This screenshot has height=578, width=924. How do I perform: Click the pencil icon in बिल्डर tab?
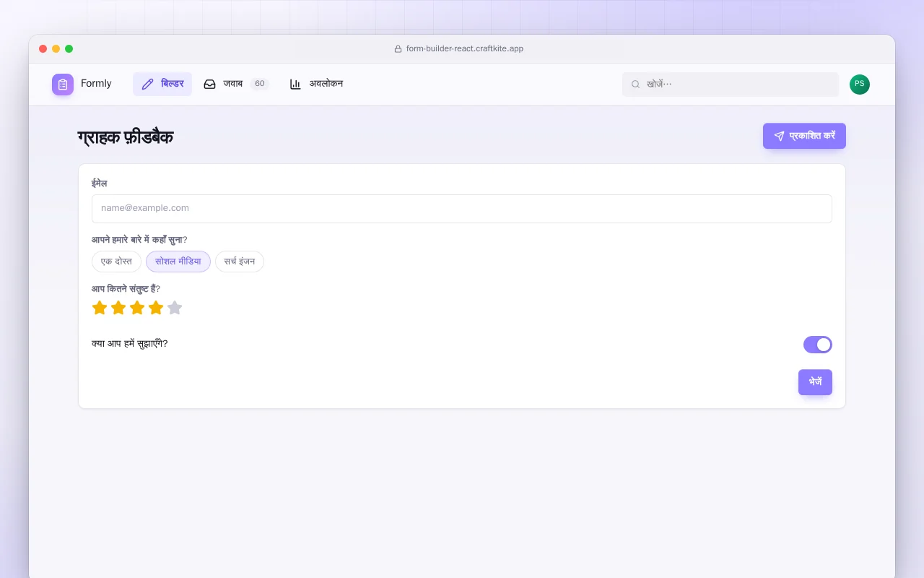(147, 84)
